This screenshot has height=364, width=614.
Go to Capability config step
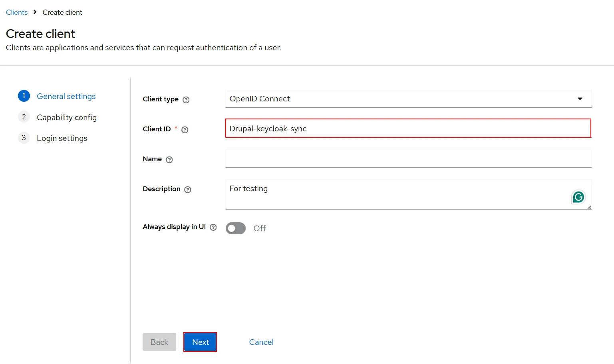click(x=66, y=117)
